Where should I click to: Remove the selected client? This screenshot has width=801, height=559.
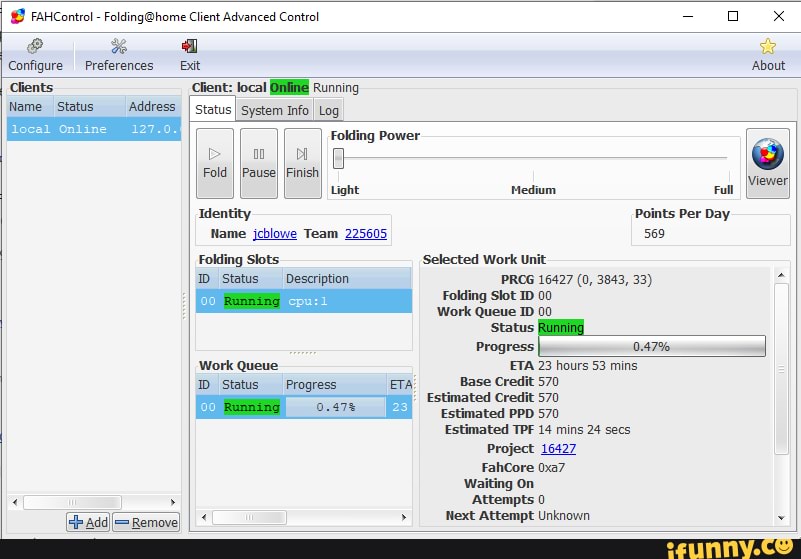pyautogui.click(x=146, y=522)
